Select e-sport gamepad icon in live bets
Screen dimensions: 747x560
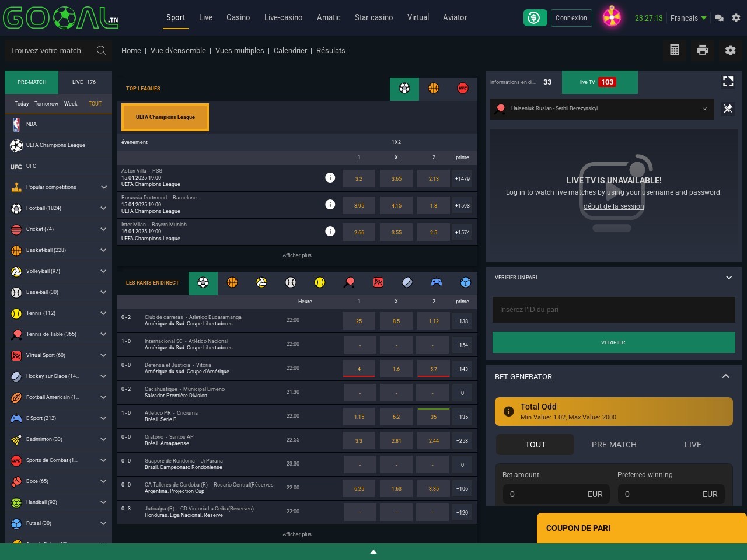(437, 283)
